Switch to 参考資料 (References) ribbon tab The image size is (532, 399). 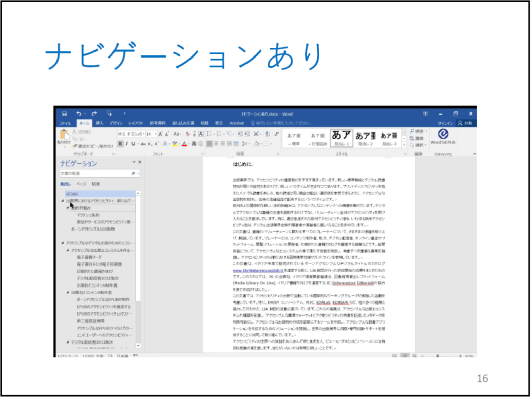tap(158, 123)
